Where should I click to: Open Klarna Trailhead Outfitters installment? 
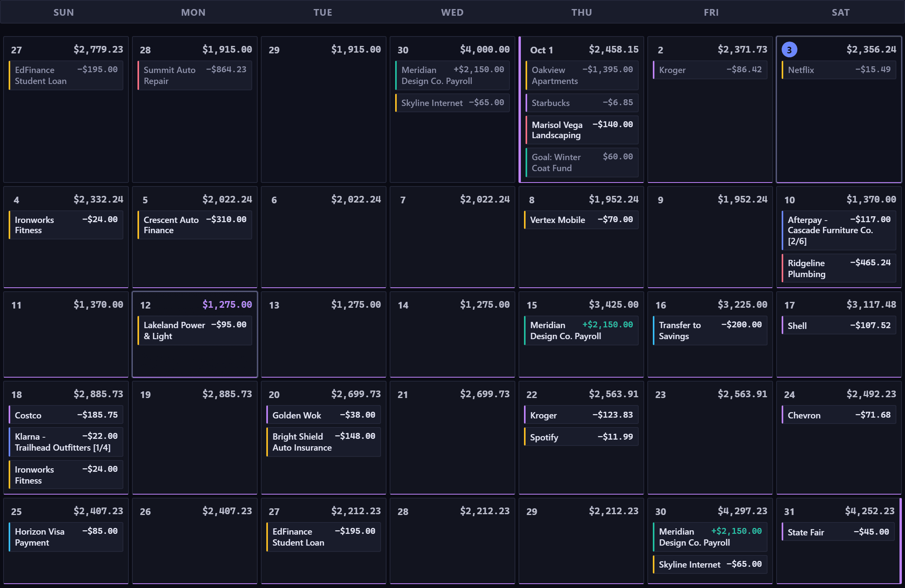click(66, 442)
